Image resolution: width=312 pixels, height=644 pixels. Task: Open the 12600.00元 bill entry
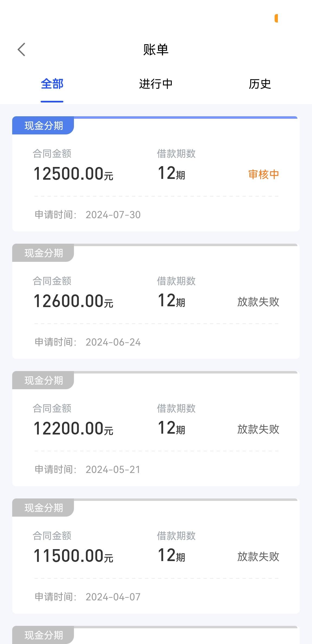point(156,301)
